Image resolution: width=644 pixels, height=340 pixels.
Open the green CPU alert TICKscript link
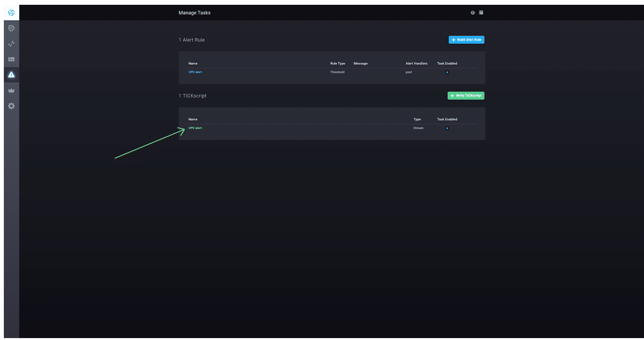195,128
